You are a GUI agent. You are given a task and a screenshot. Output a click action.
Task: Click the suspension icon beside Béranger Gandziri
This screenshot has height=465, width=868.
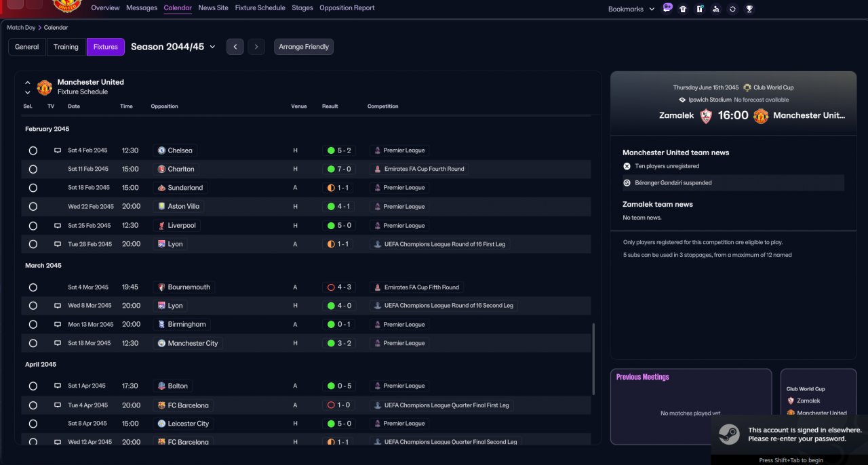627,183
